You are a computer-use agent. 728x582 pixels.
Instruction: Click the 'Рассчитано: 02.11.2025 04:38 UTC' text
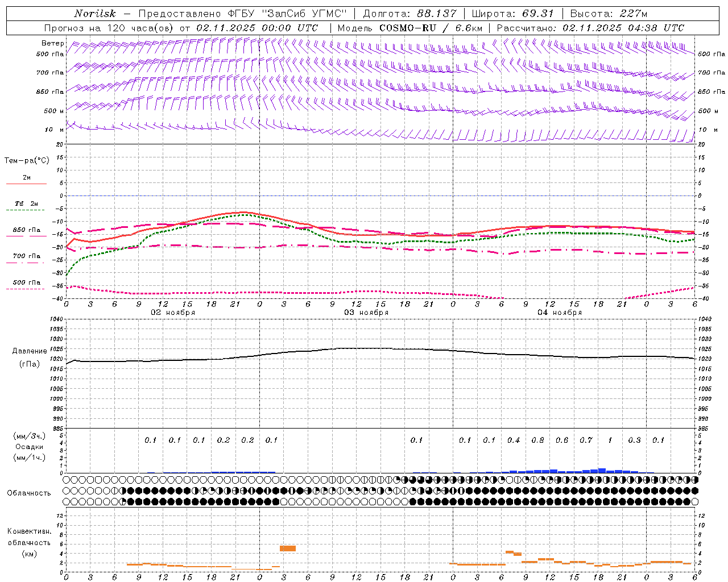point(590,28)
